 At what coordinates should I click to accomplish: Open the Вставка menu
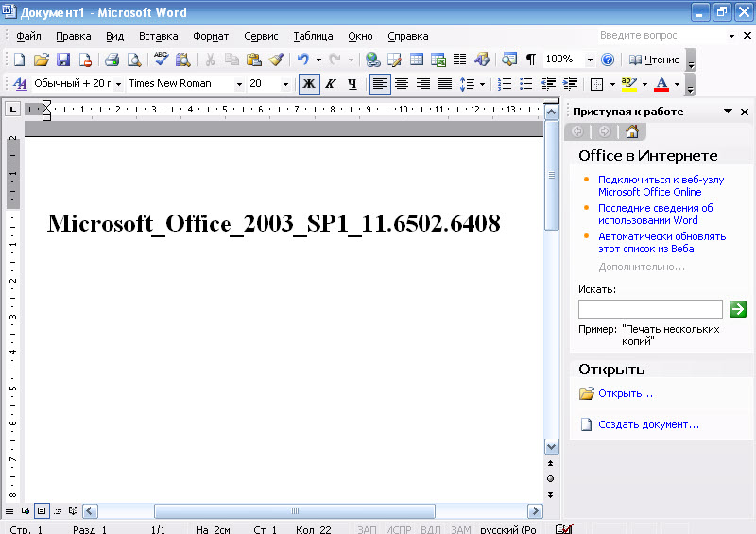coord(158,36)
